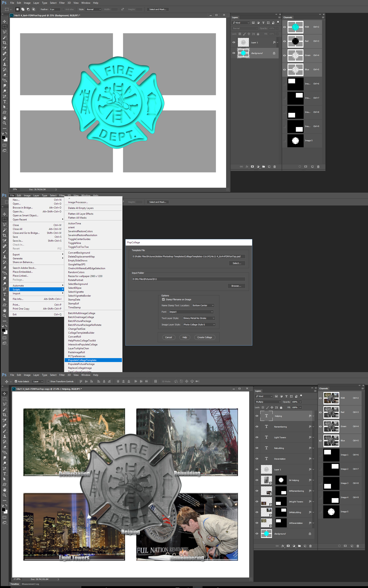Toggle the Auto-Select checkbox
This screenshot has height=588, width=368.
[16, 381]
